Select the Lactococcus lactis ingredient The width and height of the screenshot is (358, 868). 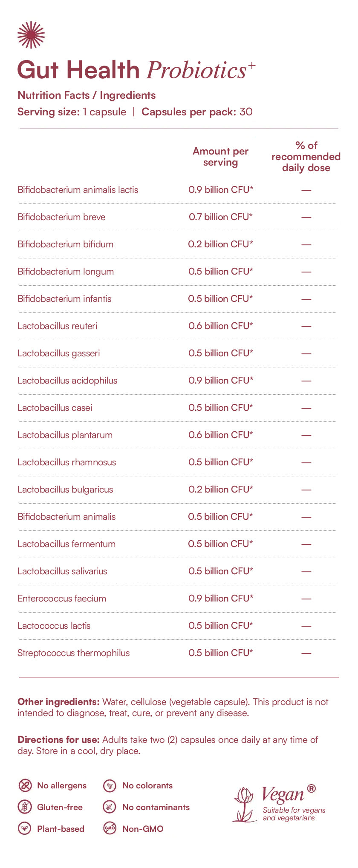click(x=54, y=626)
